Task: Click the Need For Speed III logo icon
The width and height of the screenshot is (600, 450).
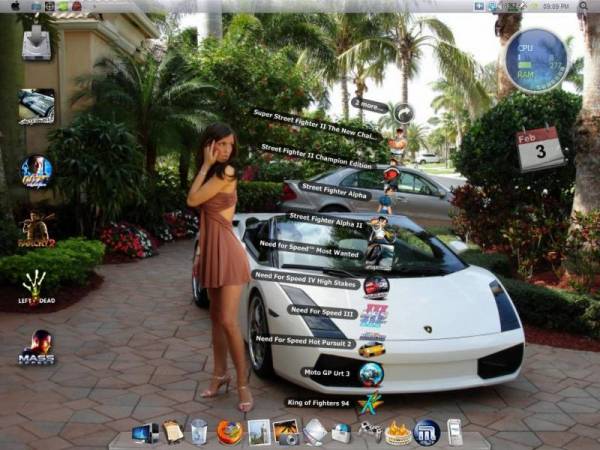Action: pyautogui.click(x=373, y=318)
